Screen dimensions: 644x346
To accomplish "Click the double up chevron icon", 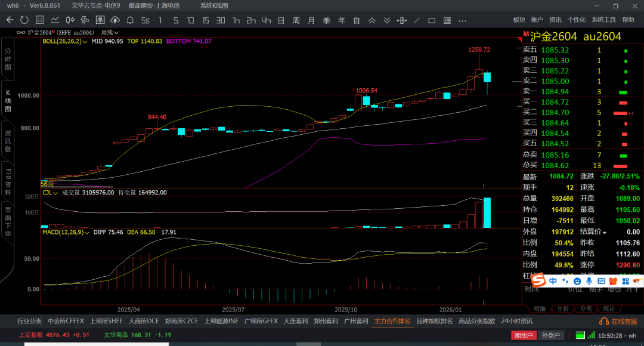I will pyautogui.click(x=371, y=20).
